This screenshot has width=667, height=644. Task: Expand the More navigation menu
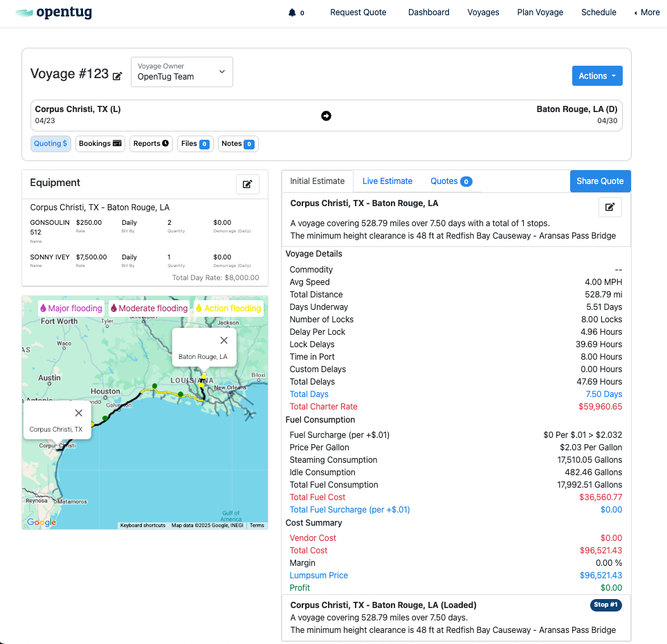click(647, 12)
